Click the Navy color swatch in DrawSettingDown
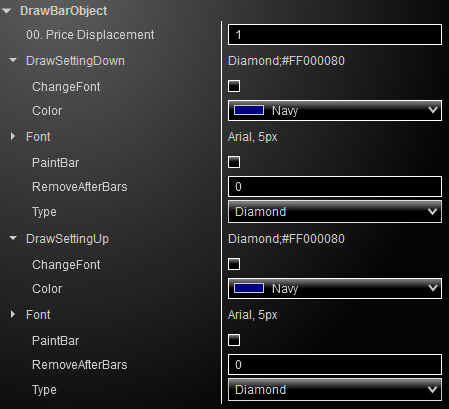The height and width of the screenshot is (409, 449). point(249,110)
